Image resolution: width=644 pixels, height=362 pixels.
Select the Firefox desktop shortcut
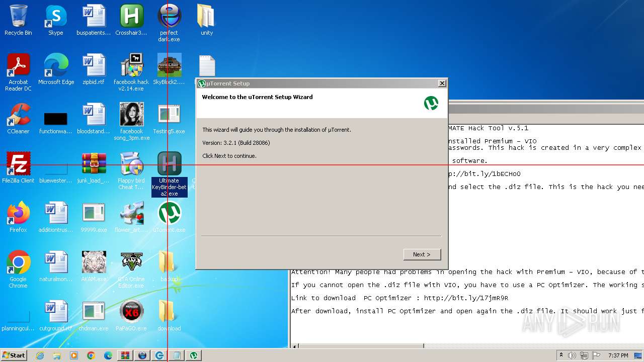coord(18,218)
